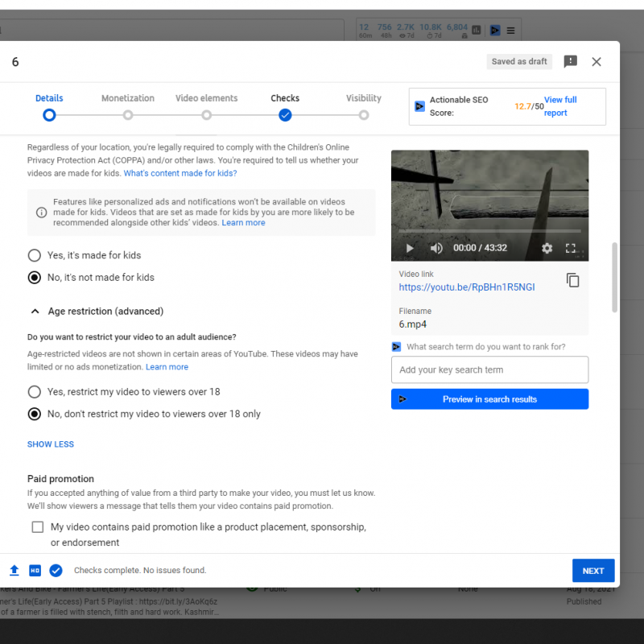The height and width of the screenshot is (644, 644).
Task: Click SHOW LESS to collapse options
Action: tap(51, 444)
